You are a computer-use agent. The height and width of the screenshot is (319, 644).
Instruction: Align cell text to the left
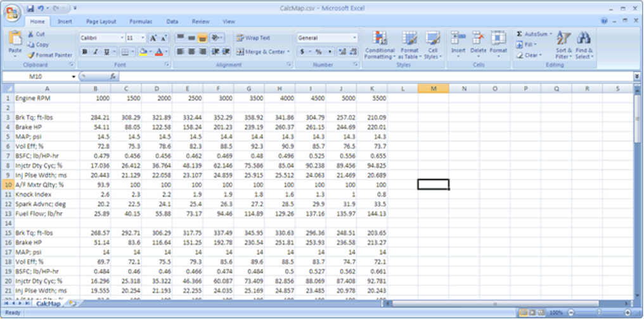[180, 52]
